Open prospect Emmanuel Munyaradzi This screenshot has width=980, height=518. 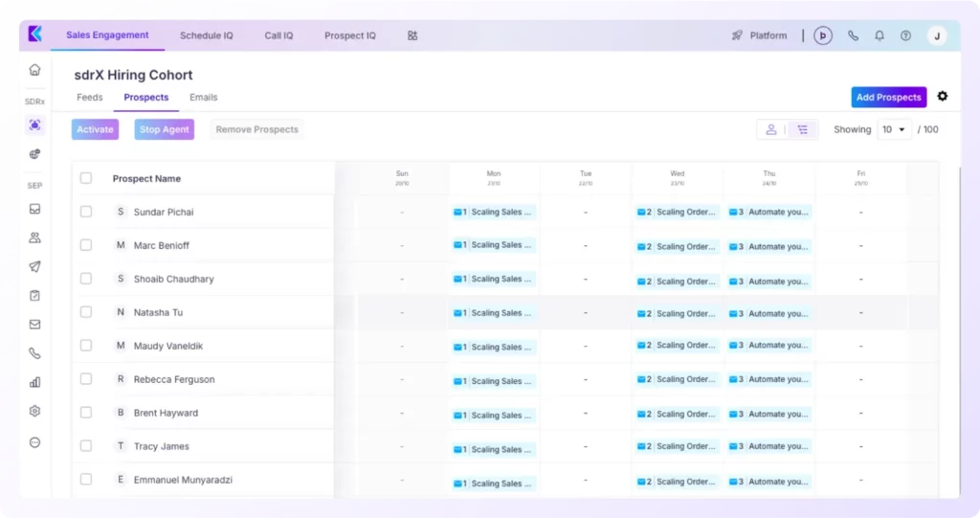coord(183,480)
